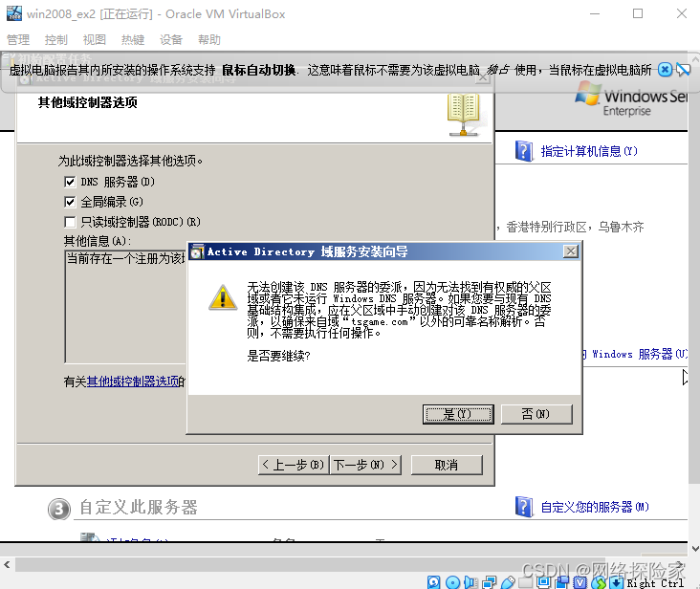Open the 管理 menu
The width and height of the screenshot is (700, 589).
pos(18,40)
